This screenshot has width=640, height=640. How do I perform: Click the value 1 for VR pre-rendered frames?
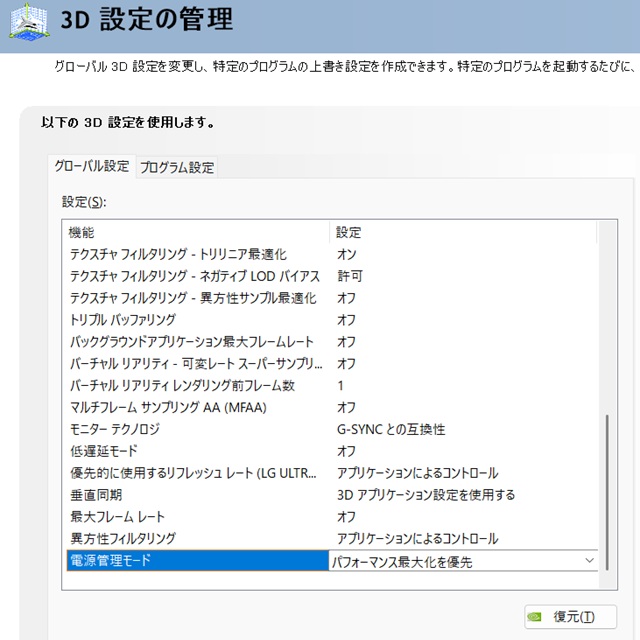[x=340, y=386]
